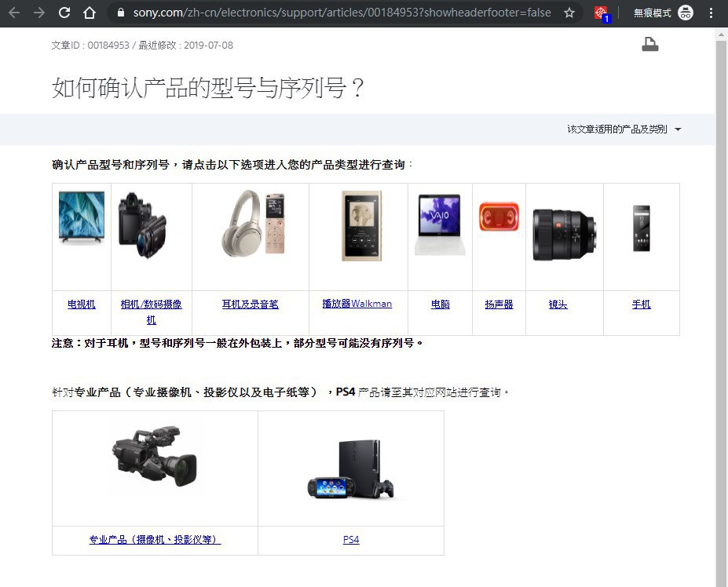Open 专业产品（摄像机、投影仪等） link
Viewport: 728px width, 587px height.
click(x=155, y=540)
